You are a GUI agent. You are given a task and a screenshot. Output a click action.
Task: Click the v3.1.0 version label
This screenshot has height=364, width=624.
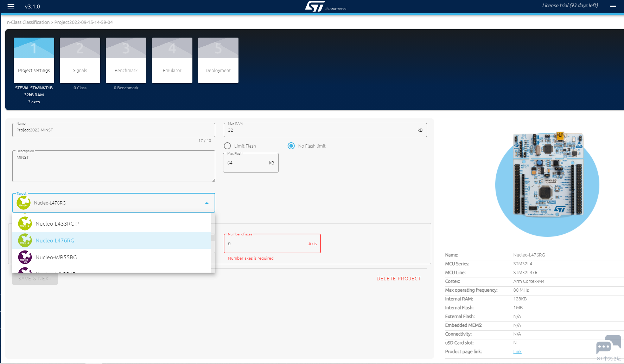(x=32, y=6)
